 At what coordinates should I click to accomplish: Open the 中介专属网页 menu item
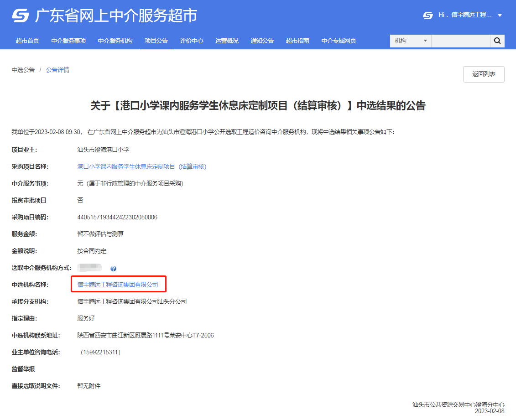(x=338, y=41)
